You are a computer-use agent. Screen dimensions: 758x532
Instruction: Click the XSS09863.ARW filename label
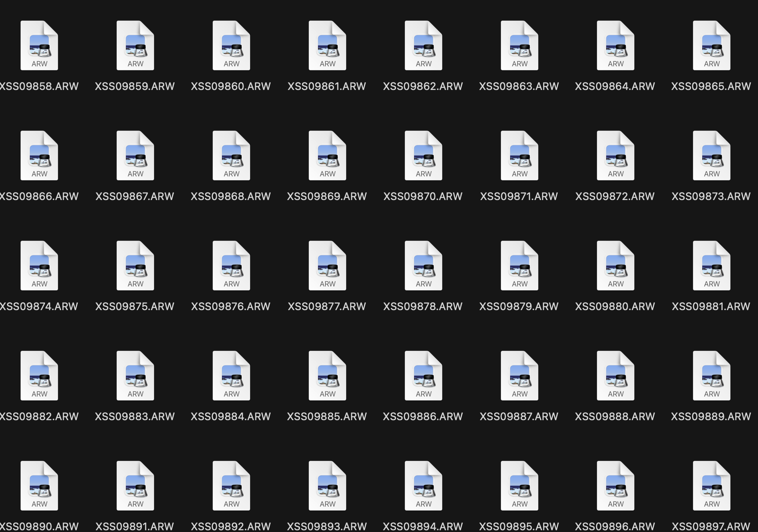(x=519, y=86)
